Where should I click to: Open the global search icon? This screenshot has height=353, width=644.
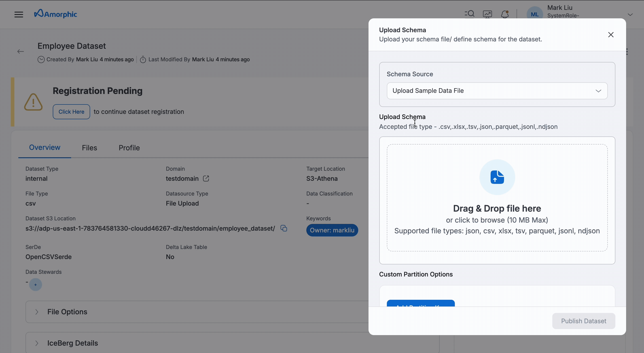[470, 14]
